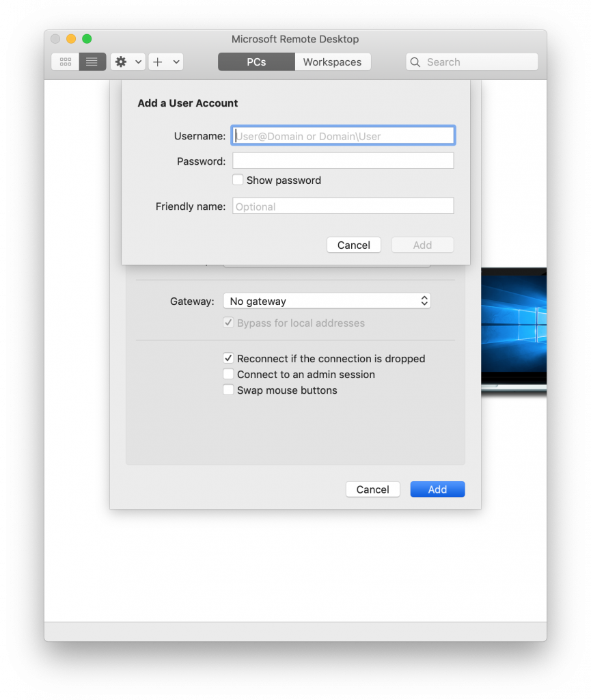
Task: Click the search magnifier icon
Action: pyautogui.click(x=415, y=62)
